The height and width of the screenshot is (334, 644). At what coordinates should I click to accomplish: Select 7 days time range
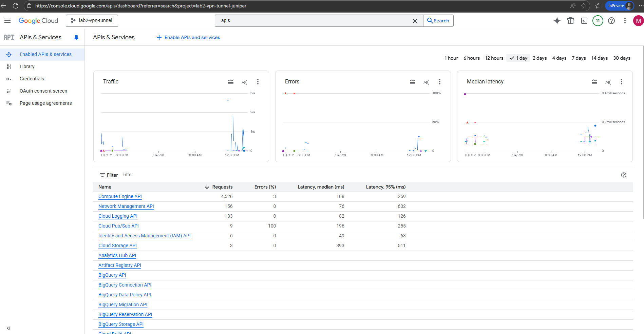coord(579,58)
